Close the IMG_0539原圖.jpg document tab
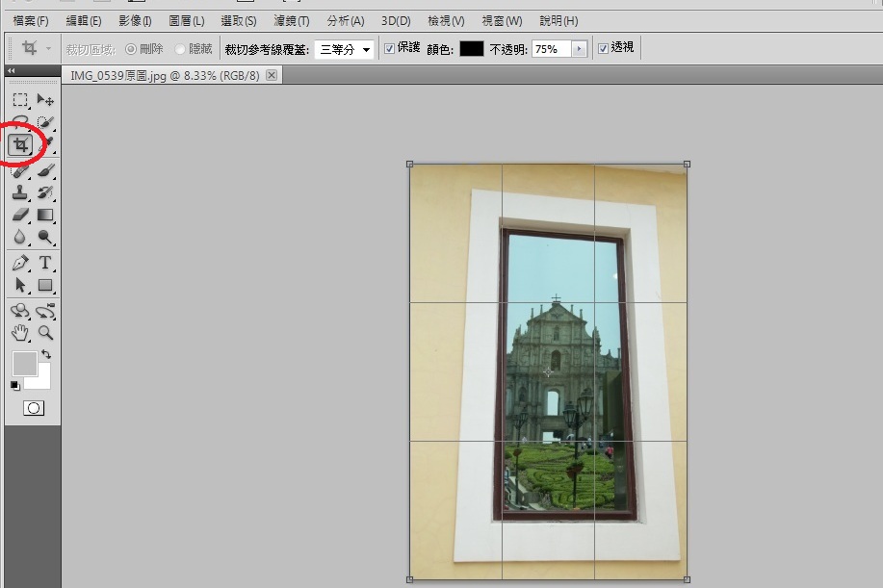 [272, 75]
